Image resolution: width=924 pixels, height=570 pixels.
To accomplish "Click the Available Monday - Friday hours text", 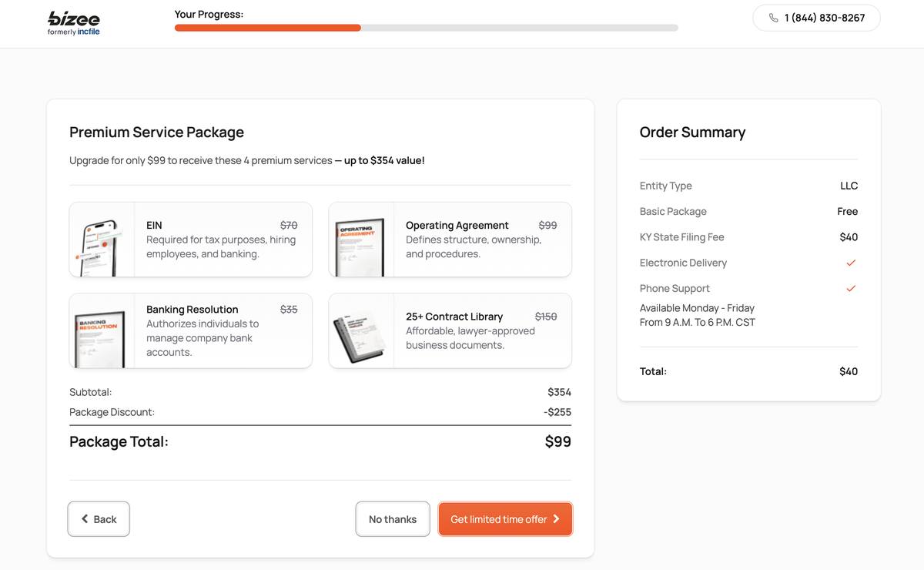I will click(x=697, y=315).
